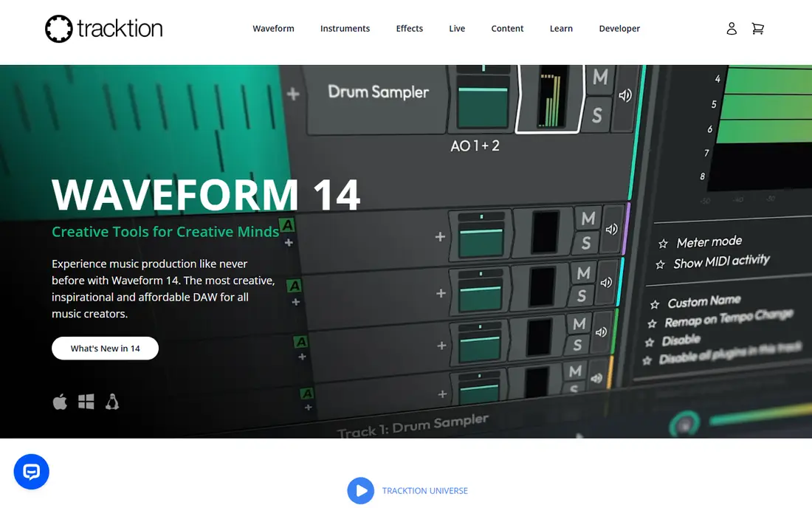
Task: Open the Learn menu
Action: (561, 29)
